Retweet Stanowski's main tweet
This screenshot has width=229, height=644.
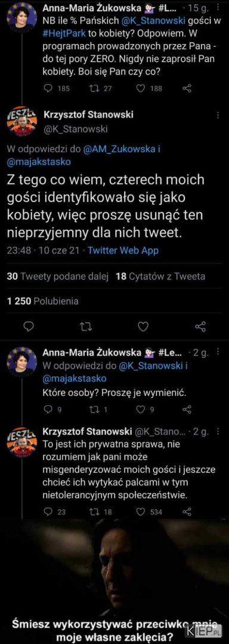(x=86, y=327)
